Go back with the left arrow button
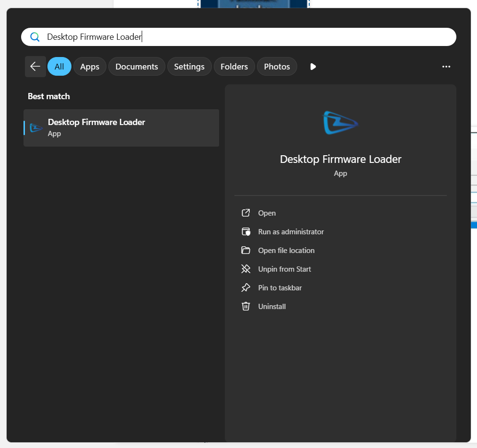Image resolution: width=477 pixels, height=448 pixels. [35, 66]
